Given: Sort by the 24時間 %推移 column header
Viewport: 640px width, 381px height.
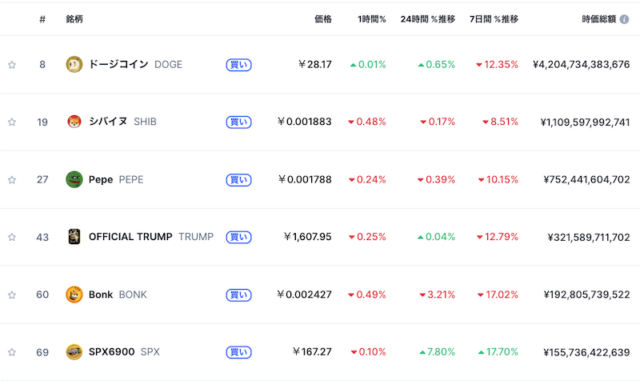Looking at the screenshot, I should click(x=428, y=19).
